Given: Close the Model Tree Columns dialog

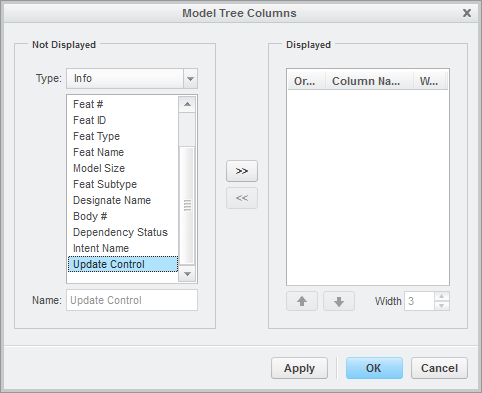Looking at the screenshot, I should click(467, 13).
